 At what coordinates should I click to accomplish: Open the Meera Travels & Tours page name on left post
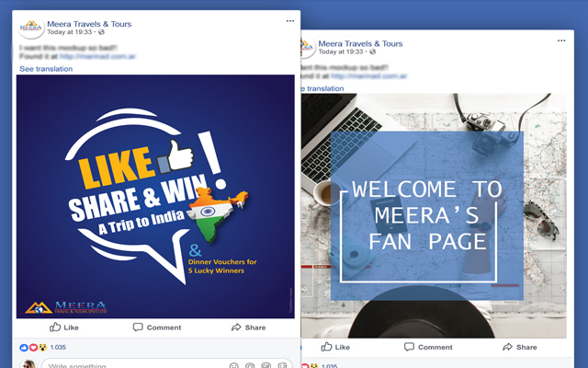pos(89,24)
